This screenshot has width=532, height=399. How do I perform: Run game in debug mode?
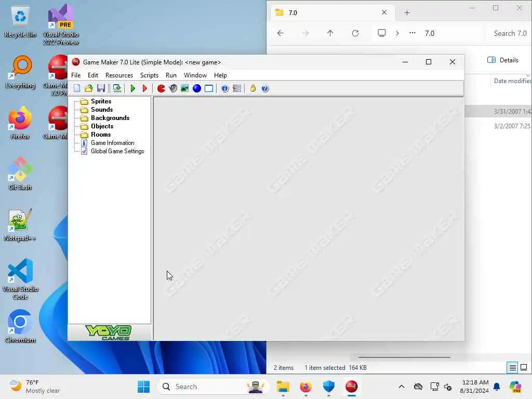145,88
